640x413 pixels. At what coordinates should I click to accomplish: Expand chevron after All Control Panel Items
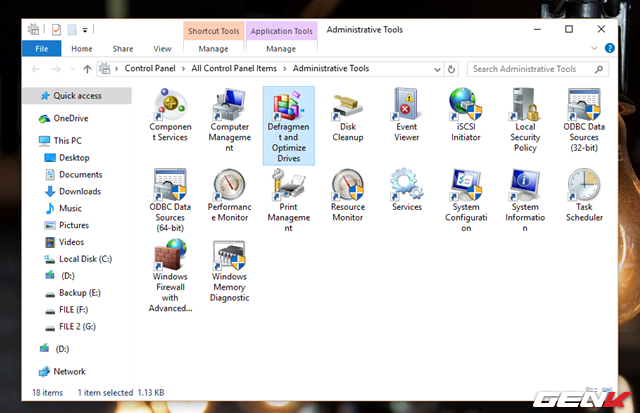pos(284,69)
